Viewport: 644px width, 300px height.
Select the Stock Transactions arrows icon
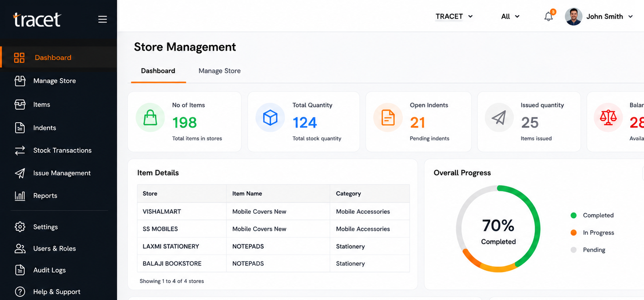click(x=20, y=151)
